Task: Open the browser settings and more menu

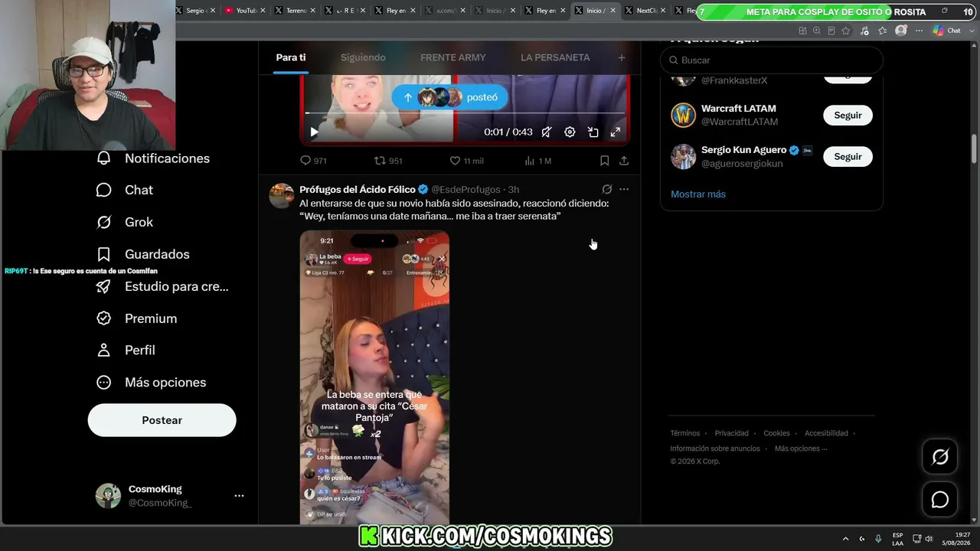Action: pos(920,31)
